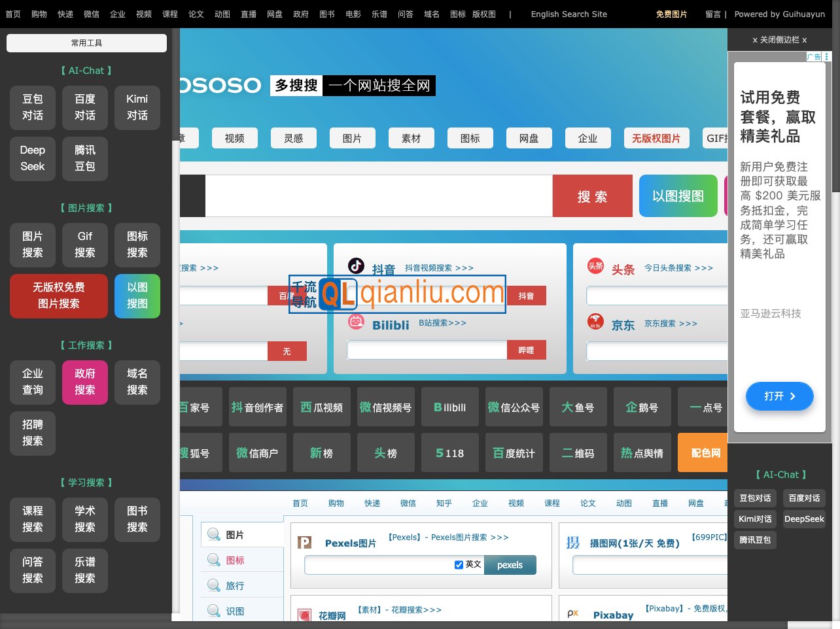Close the right sidebar via 关闭侧边栏
Viewport: 840px width, 629px height.
779,40
